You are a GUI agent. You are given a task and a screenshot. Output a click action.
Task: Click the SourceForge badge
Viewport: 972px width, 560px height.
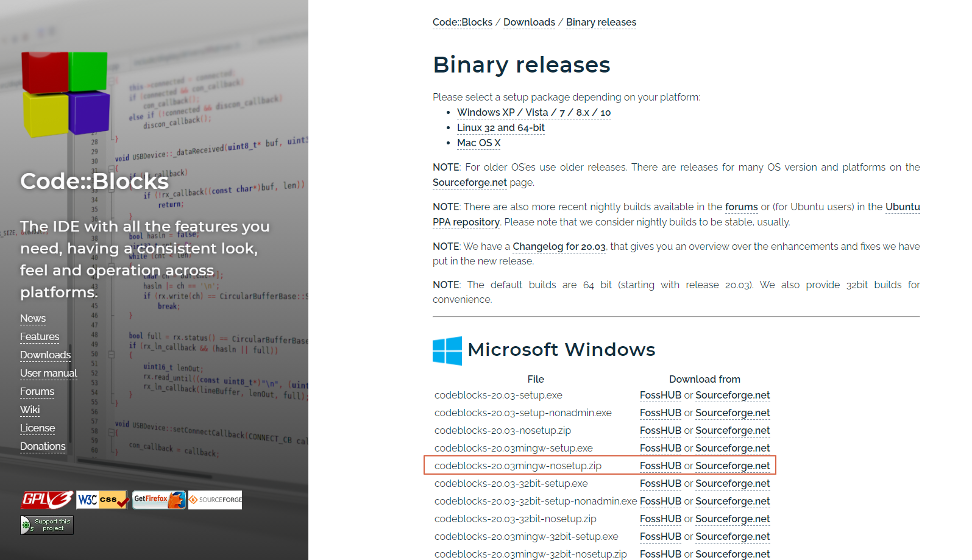point(215,500)
